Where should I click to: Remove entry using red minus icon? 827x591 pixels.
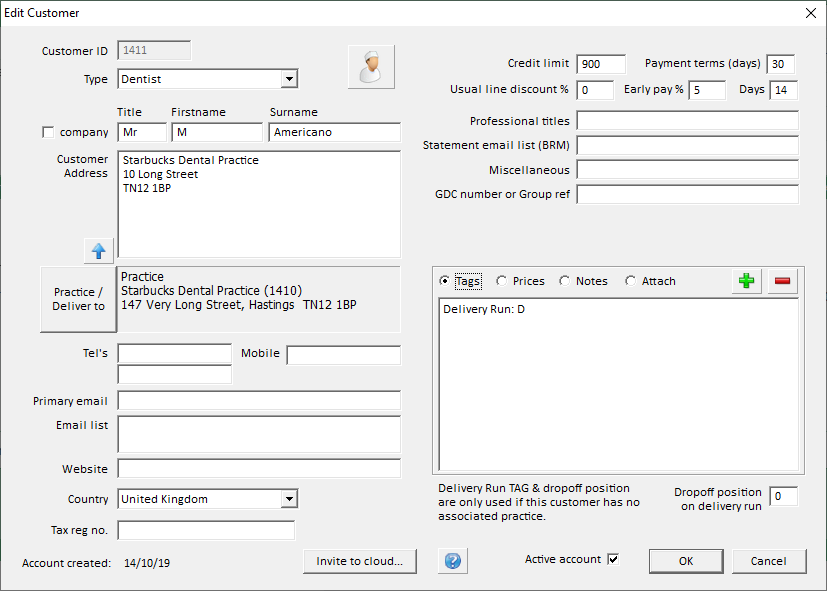coord(782,282)
